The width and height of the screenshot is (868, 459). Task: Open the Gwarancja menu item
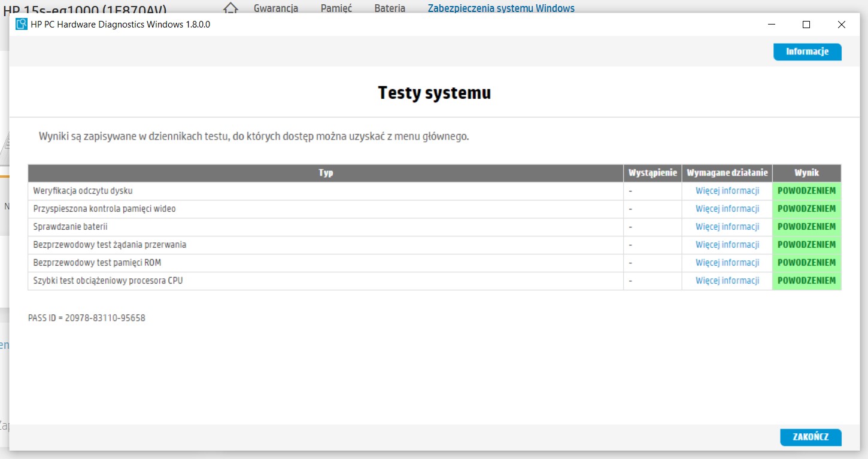click(x=275, y=9)
